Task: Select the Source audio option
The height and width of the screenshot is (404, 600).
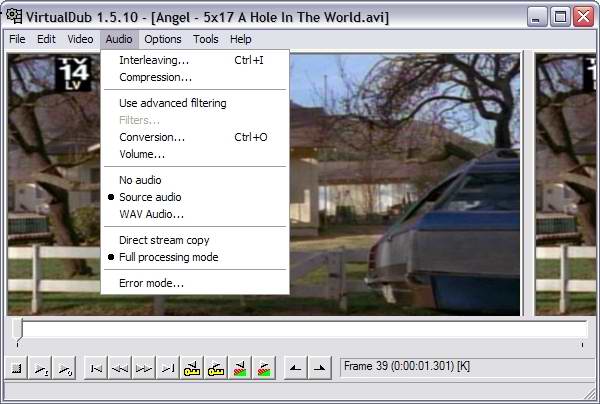Action: pos(195,197)
